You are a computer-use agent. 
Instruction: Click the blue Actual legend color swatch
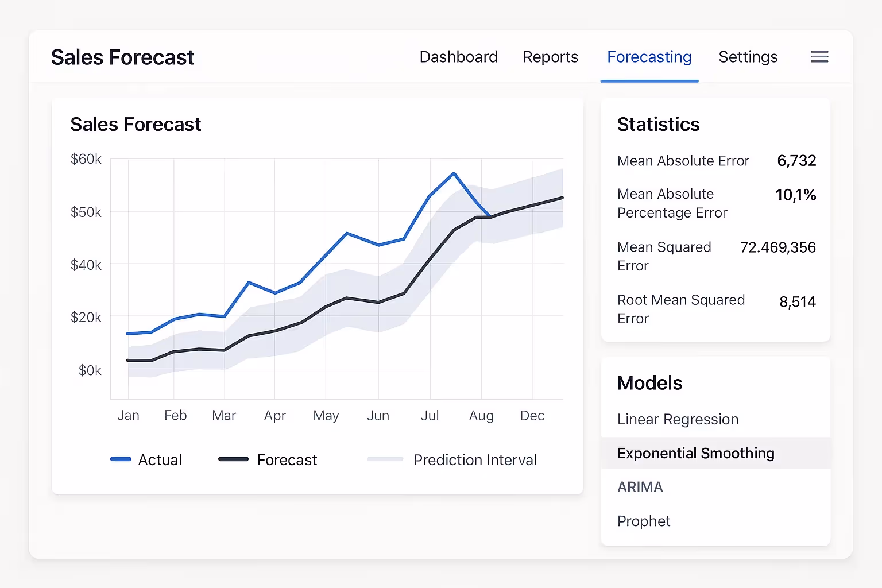click(x=121, y=459)
